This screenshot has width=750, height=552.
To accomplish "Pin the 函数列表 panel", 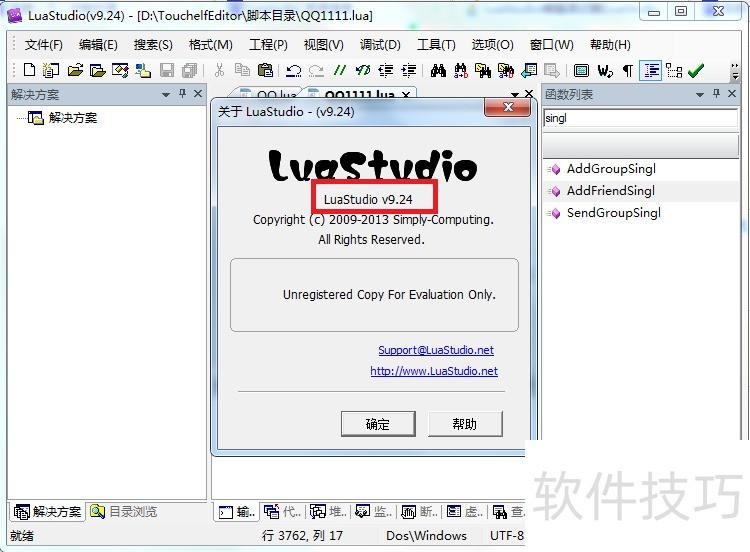I will coord(716,94).
